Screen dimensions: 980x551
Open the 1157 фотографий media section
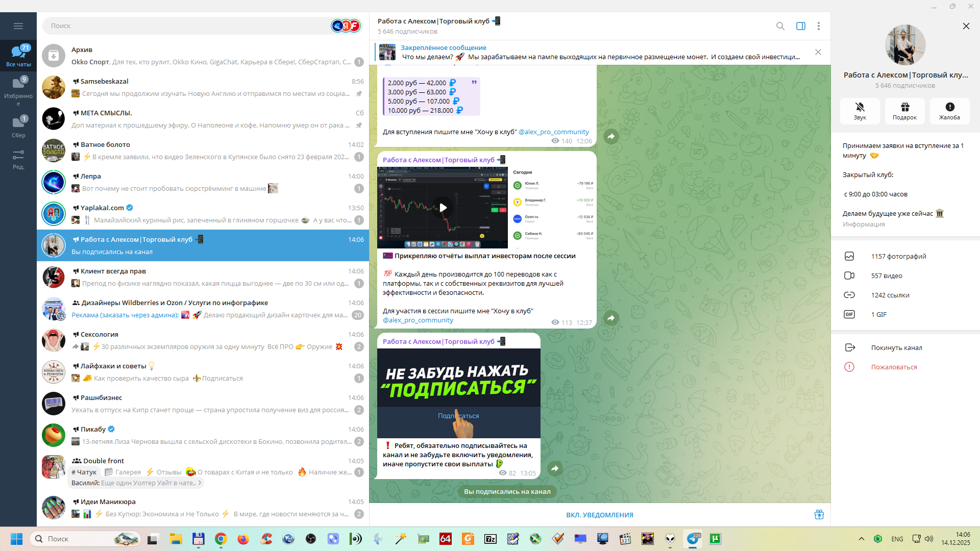click(898, 256)
